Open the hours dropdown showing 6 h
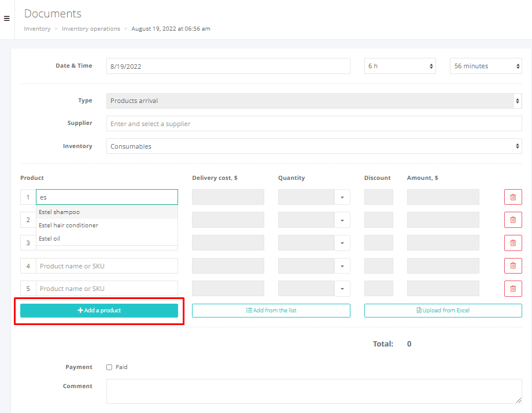Image resolution: width=532 pixels, height=413 pixels. coord(400,66)
